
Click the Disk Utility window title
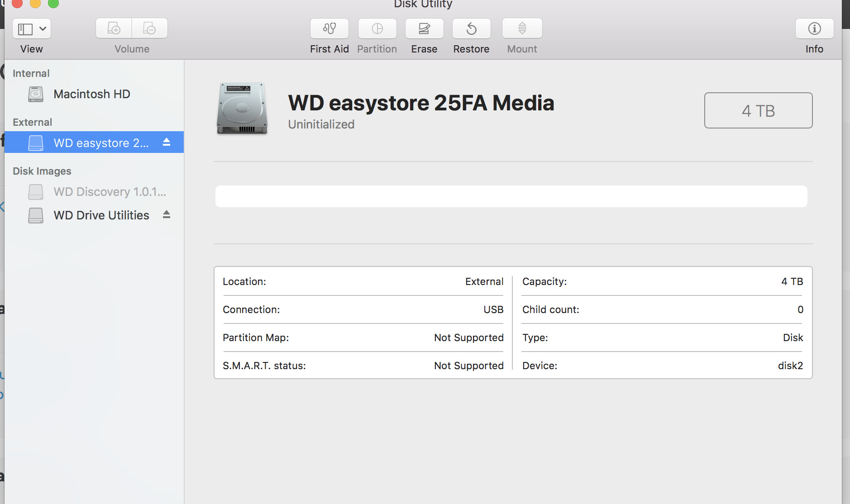point(423,5)
